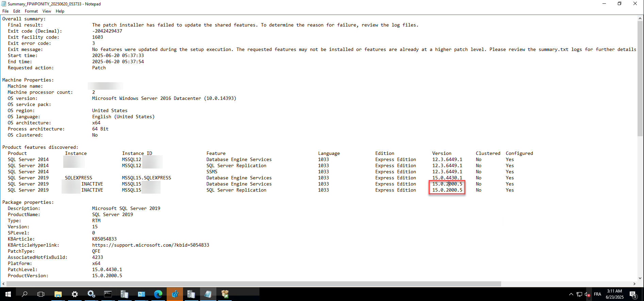The width and height of the screenshot is (644, 301).
Task: Open the Action Center notification icon
Action: coord(633,294)
